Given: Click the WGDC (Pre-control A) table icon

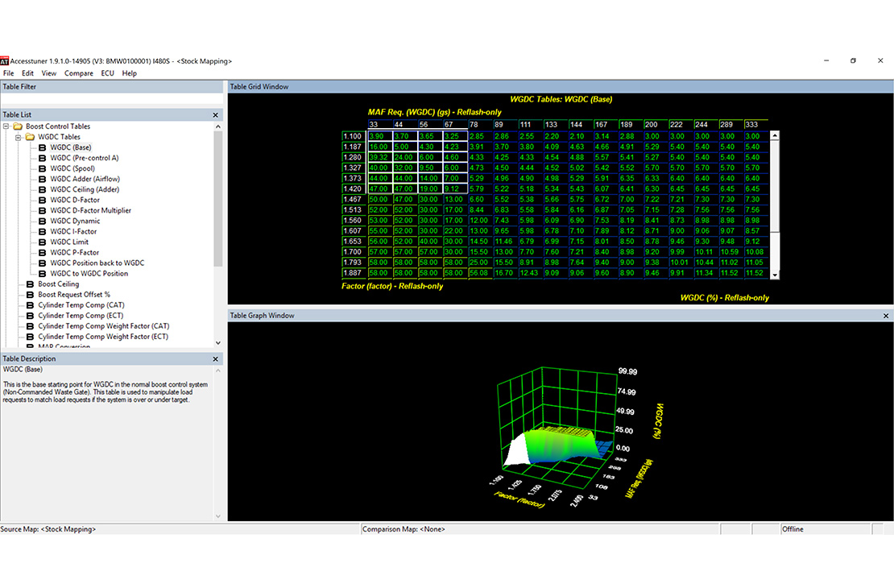Looking at the screenshot, I should click(42, 158).
